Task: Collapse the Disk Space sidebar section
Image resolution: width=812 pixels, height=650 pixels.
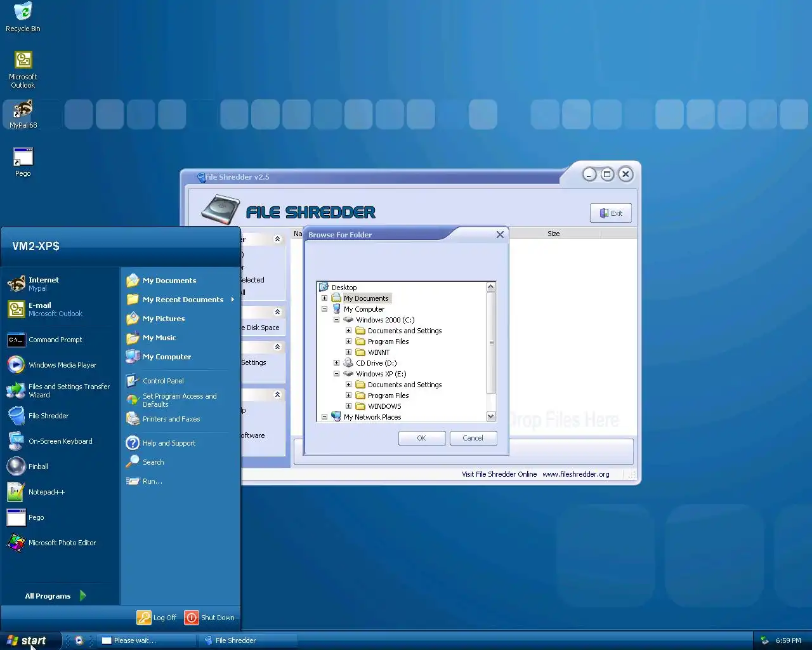Action: click(277, 312)
